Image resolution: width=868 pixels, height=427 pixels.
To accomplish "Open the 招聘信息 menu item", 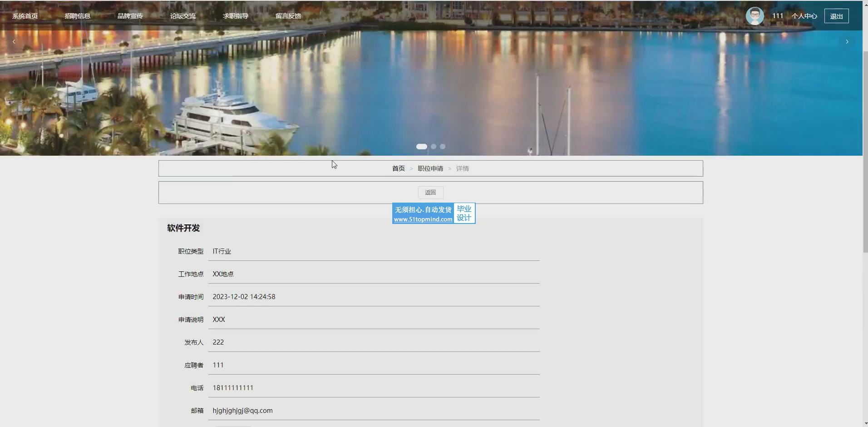I will click(x=78, y=16).
